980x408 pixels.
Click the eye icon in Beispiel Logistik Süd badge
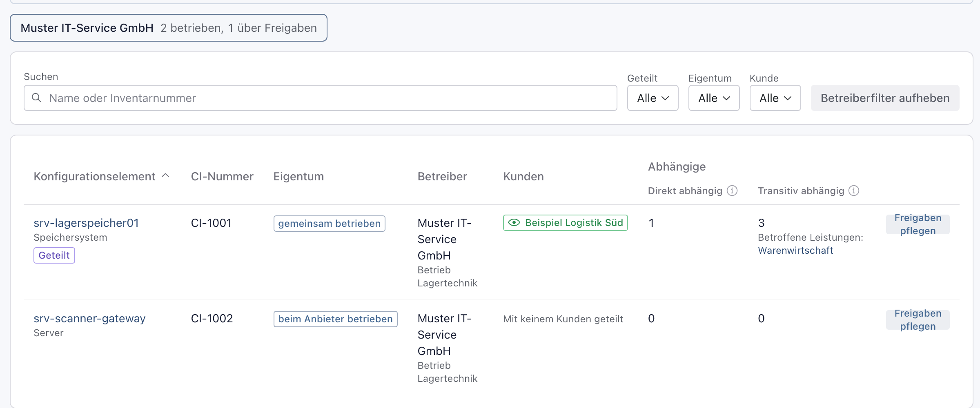pos(514,223)
